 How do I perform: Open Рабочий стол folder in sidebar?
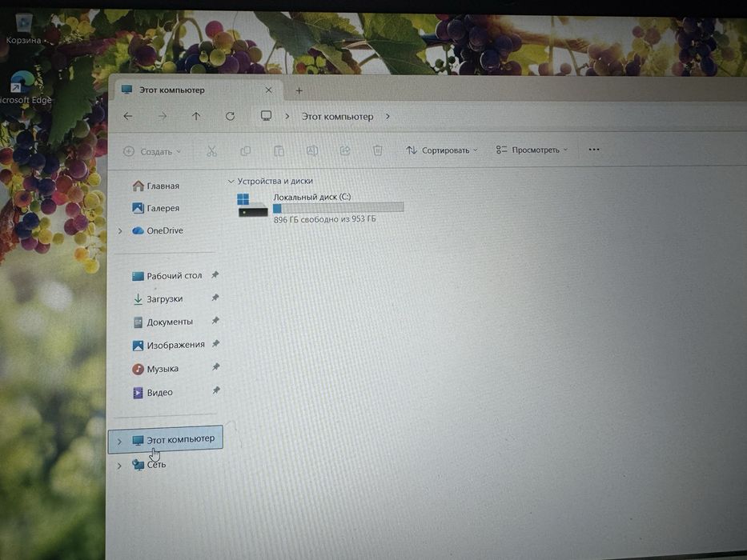(167, 276)
